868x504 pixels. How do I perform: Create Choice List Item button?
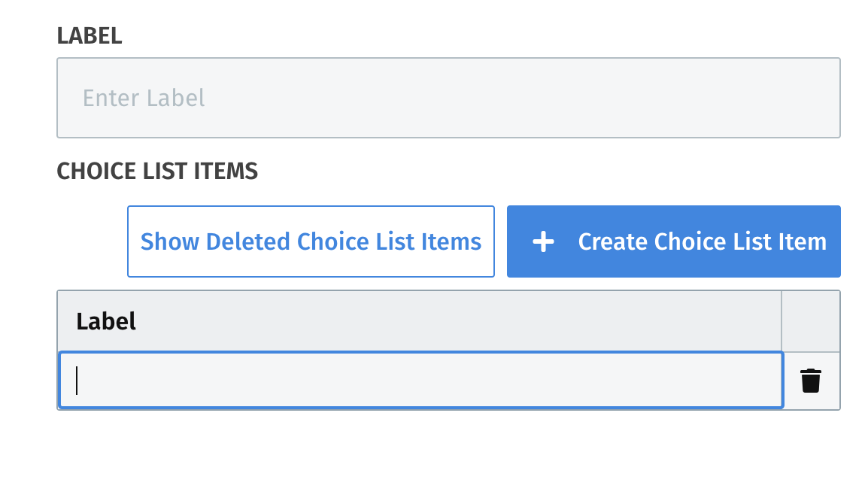point(674,241)
